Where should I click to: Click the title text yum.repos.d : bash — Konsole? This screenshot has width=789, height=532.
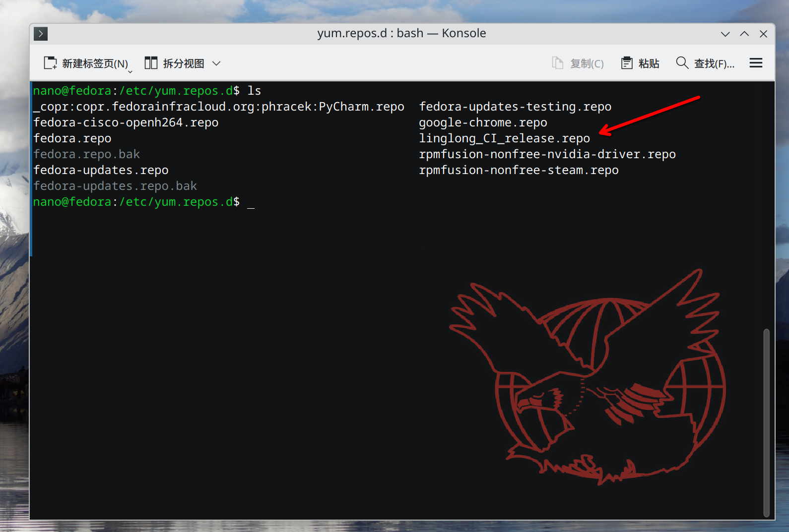[x=401, y=33]
